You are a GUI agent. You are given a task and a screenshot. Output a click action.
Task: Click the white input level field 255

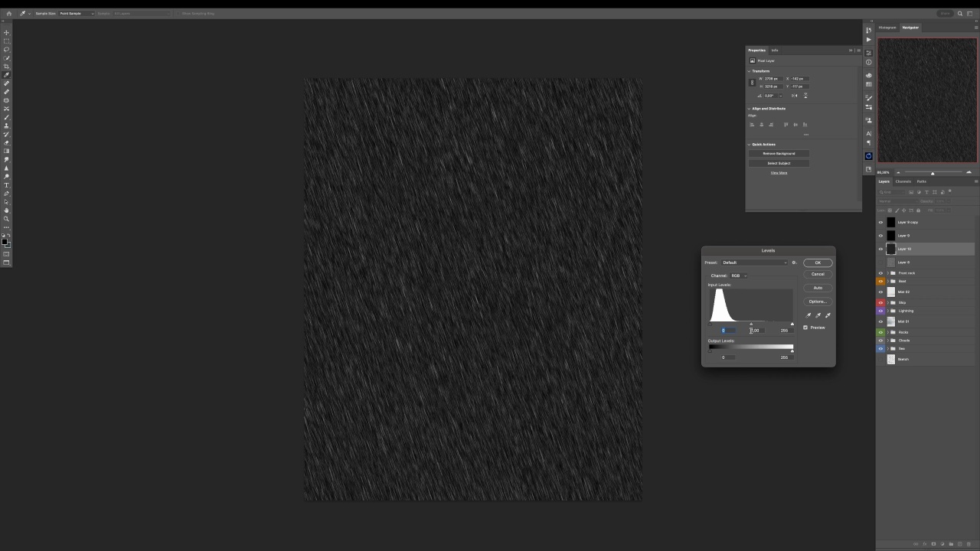tap(784, 331)
